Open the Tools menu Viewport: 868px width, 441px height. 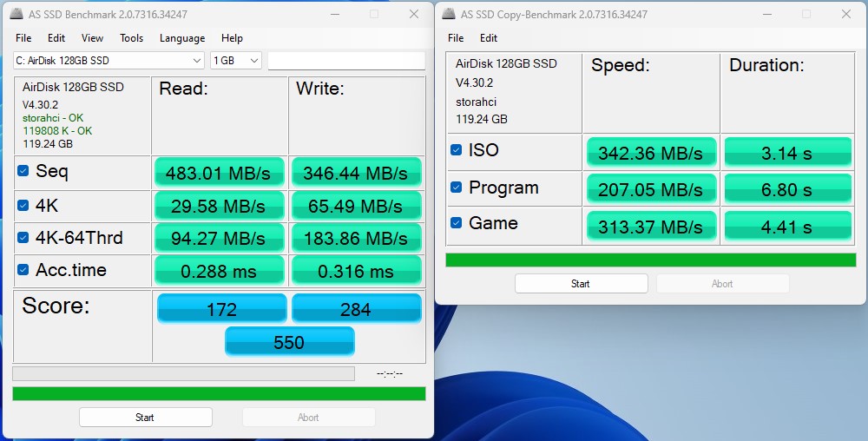132,38
